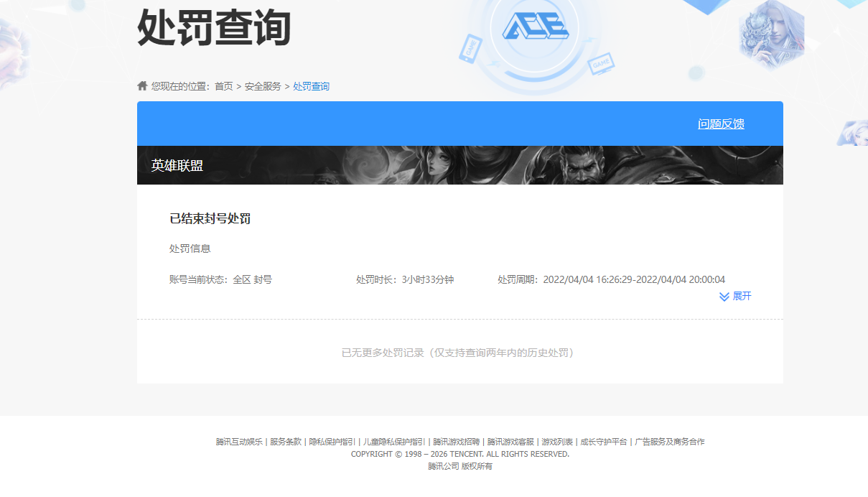Open 隐私保护指引 footer link

point(332,442)
